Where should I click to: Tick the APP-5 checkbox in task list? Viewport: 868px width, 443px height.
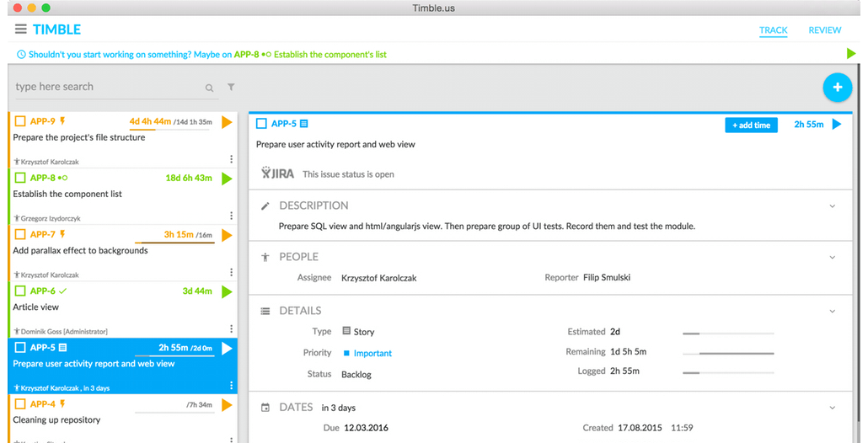tap(20, 347)
